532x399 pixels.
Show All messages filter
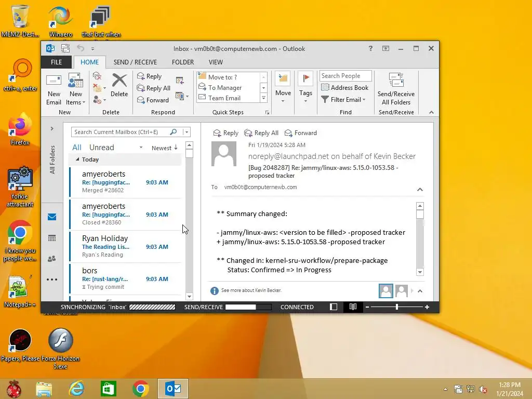77,147
